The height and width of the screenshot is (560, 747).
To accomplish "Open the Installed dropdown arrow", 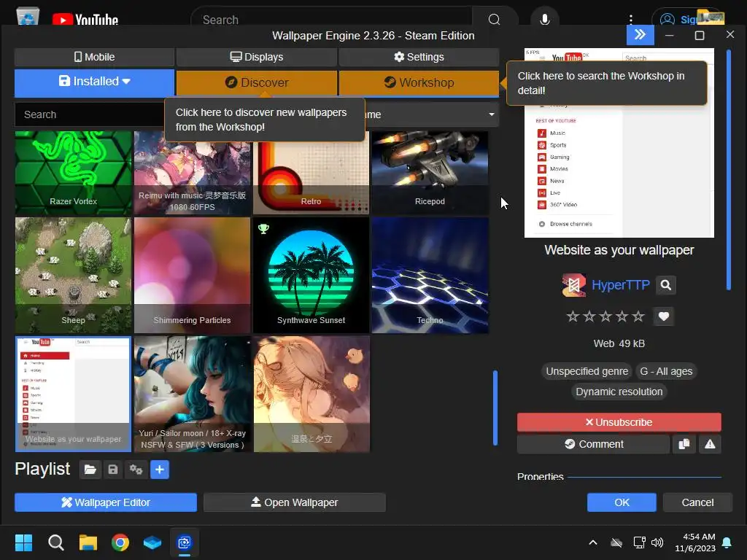I will 126,82.
